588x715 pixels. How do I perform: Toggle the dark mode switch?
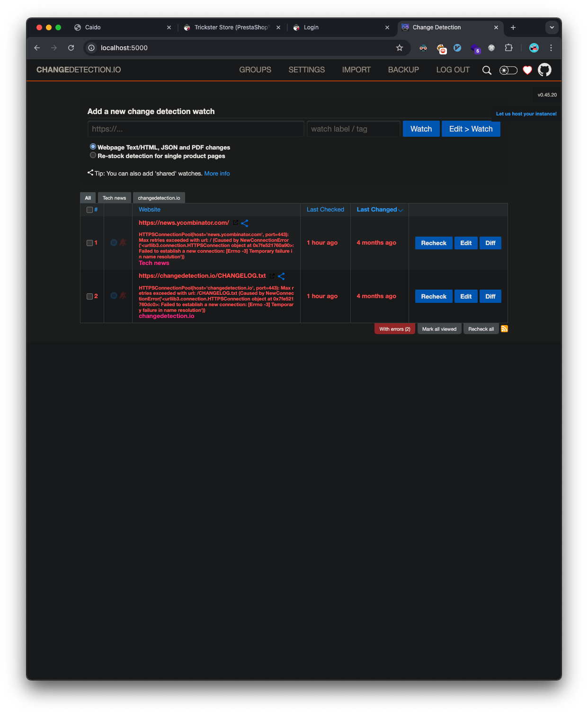coord(508,70)
